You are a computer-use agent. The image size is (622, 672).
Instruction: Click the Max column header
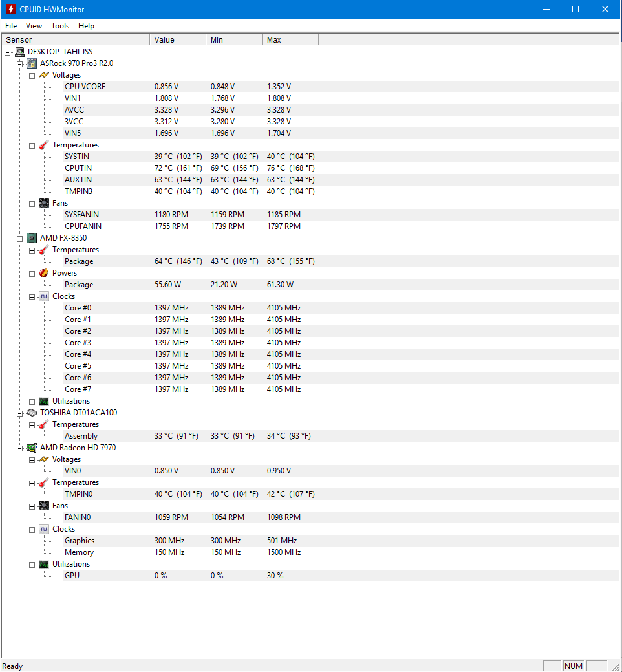pyautogui.click(x=290, y=40)
